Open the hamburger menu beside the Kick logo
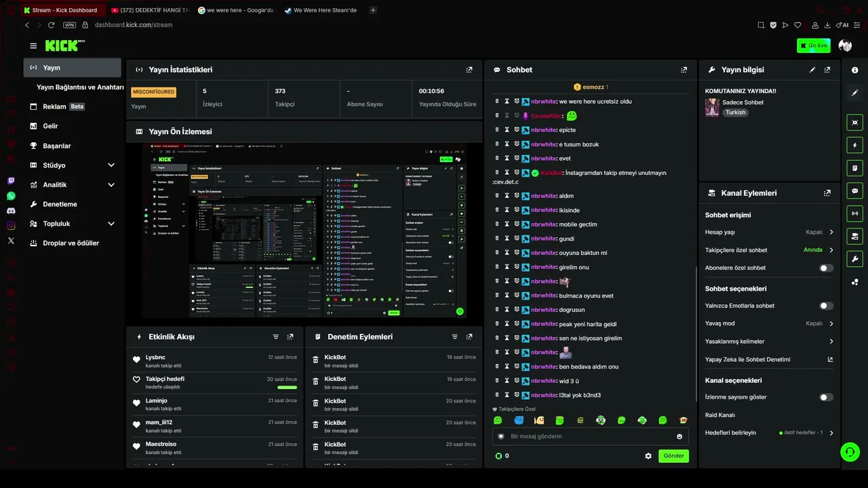Screen dimensions: 868x488 click(33, 46)
